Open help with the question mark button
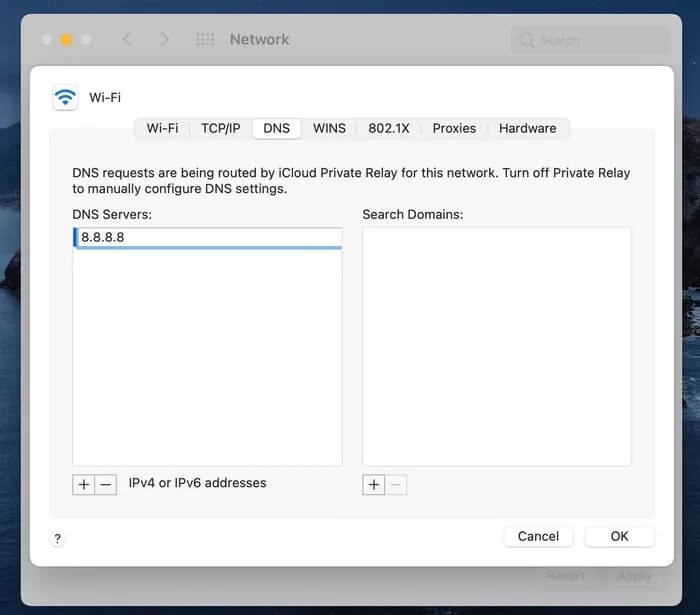This screenshot has height=615, width=700. pyautogui.click(x=57, y=539)
